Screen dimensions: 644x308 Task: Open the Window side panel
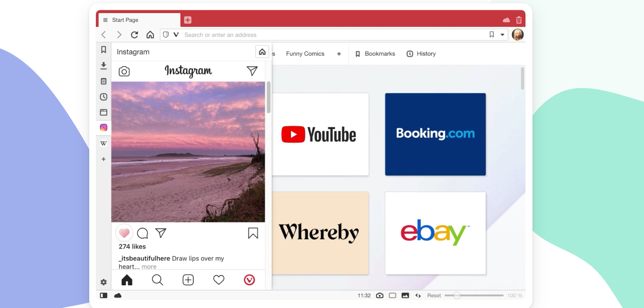tap(103, 112)
